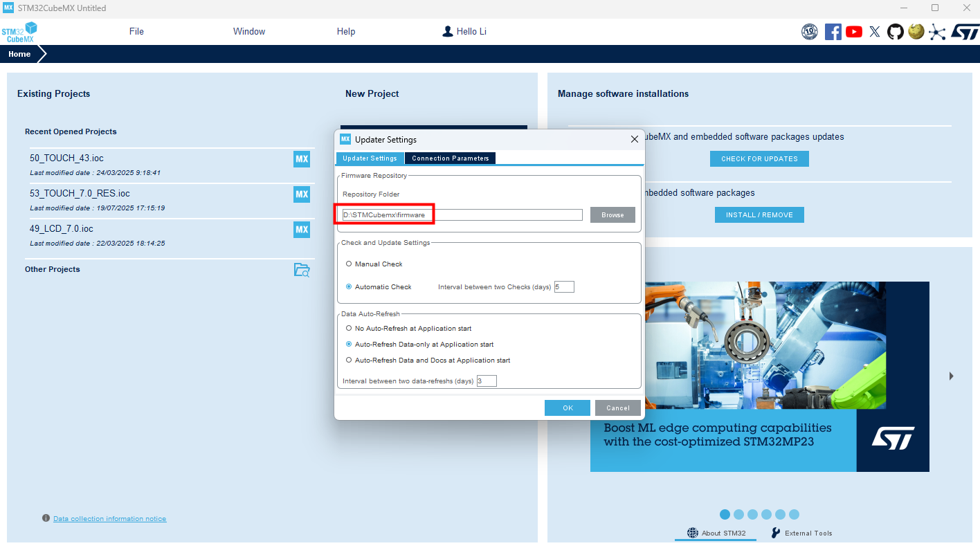Confirm dialog with OK

tap(568, 408)
